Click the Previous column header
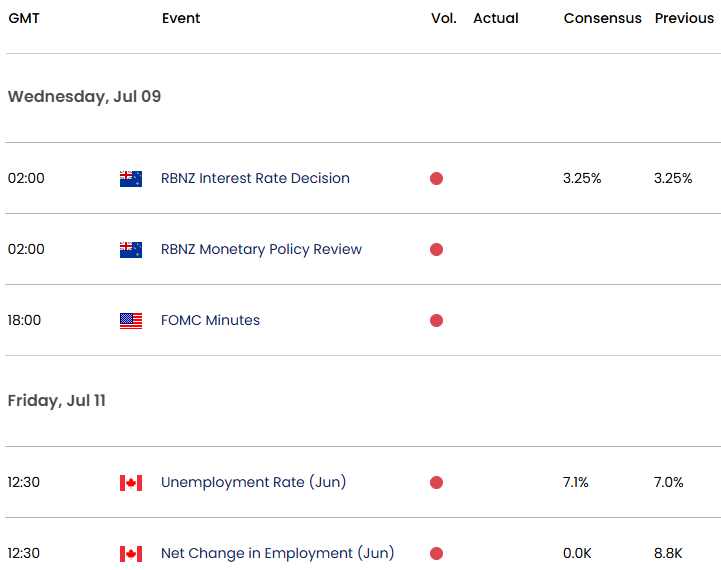The height and width of the screenshot is (570, 721). pos(684,19)
